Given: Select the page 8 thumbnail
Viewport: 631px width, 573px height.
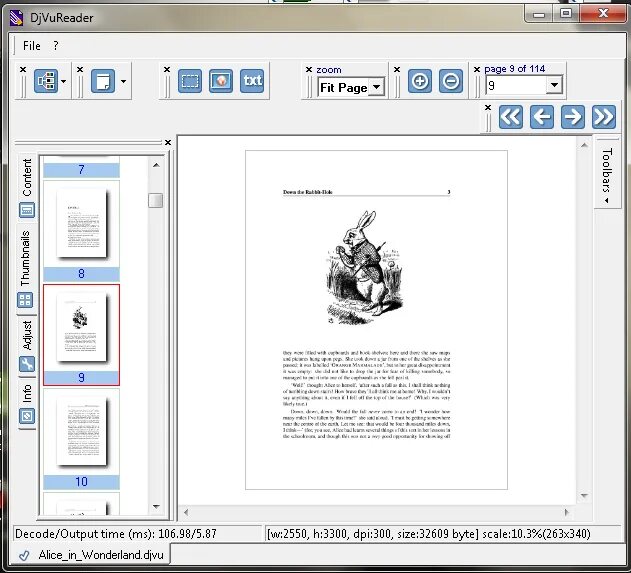Looking at the screenshot, I should pyautogui.click(x=81, y=231).
